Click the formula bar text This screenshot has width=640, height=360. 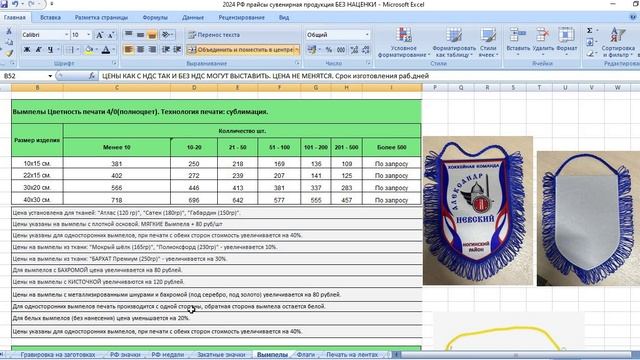click(265, 76)
